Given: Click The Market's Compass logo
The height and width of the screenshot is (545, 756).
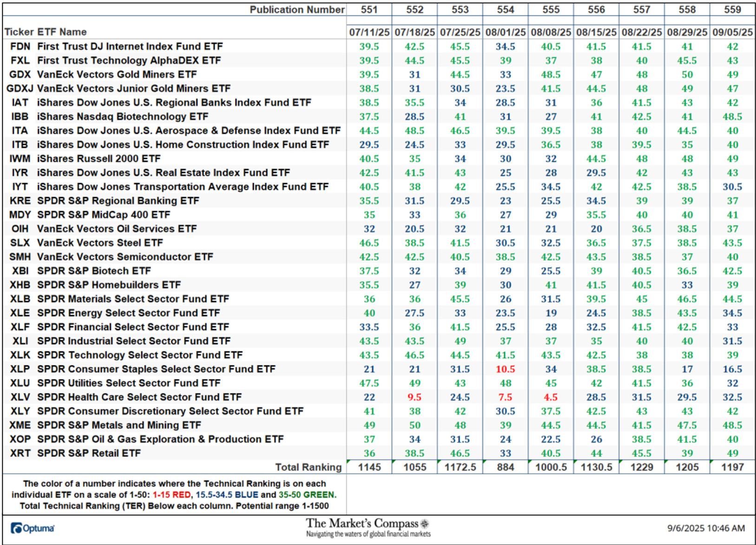Looking at the screenshot, I should pos(368,528).
